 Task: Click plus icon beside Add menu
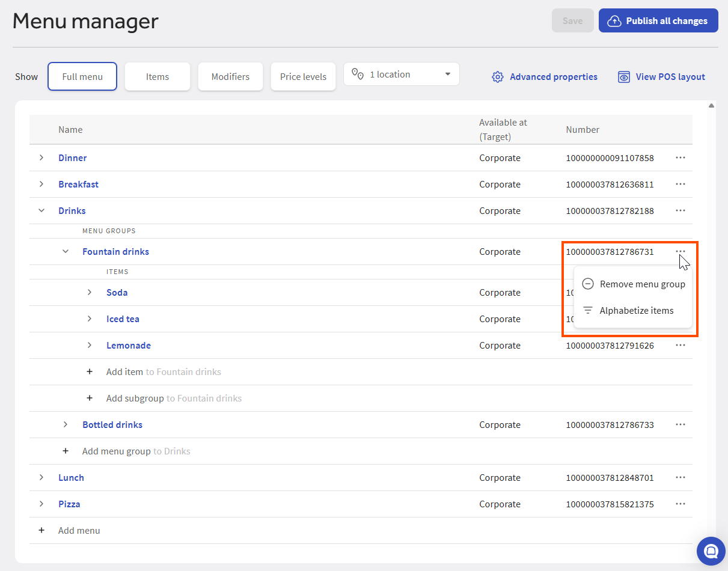point(41,530)
